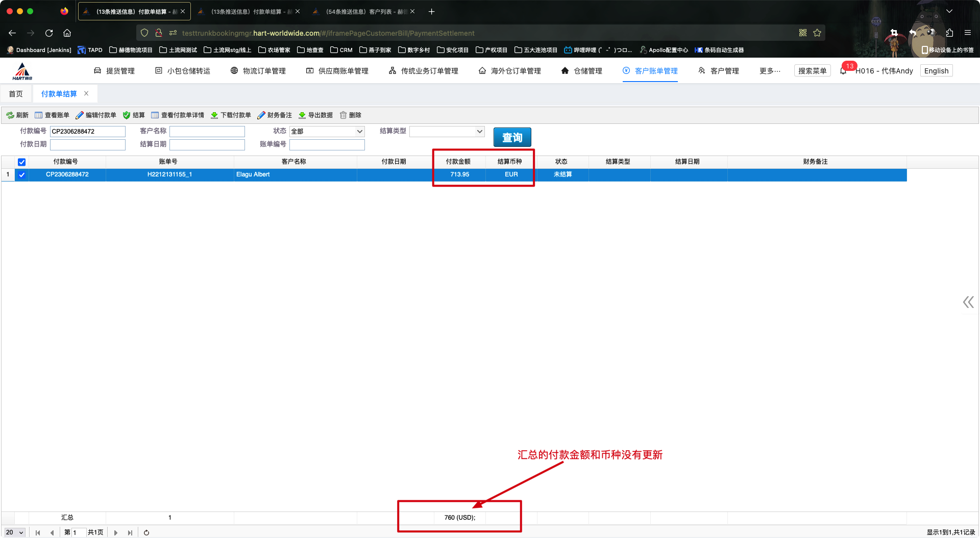This screenshot has height=538, width=980.
Task: Click 下载付款单 download icon
Action: (214, 115)
